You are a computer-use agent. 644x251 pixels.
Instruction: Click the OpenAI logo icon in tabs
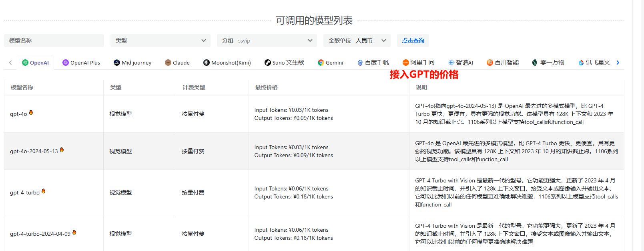click(25, 63)
